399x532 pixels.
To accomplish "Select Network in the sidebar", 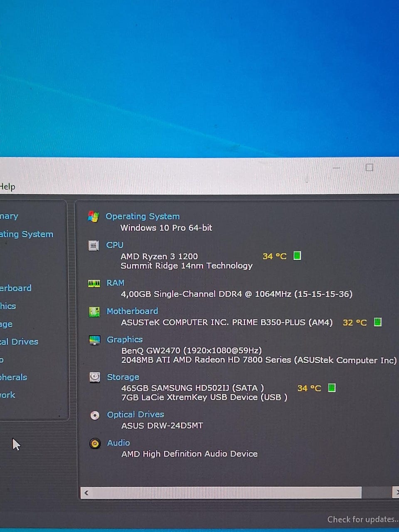I will coord(7,395).
